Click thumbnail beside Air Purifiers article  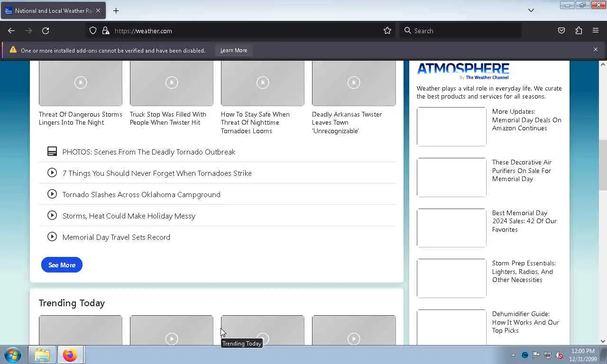pos(451,177)
